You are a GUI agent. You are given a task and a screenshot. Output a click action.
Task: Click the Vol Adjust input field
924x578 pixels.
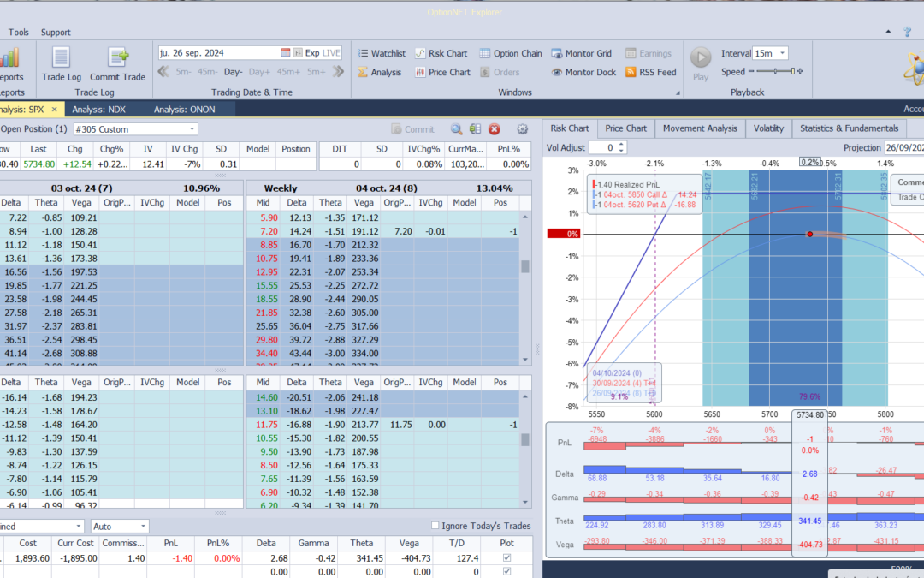601,147
